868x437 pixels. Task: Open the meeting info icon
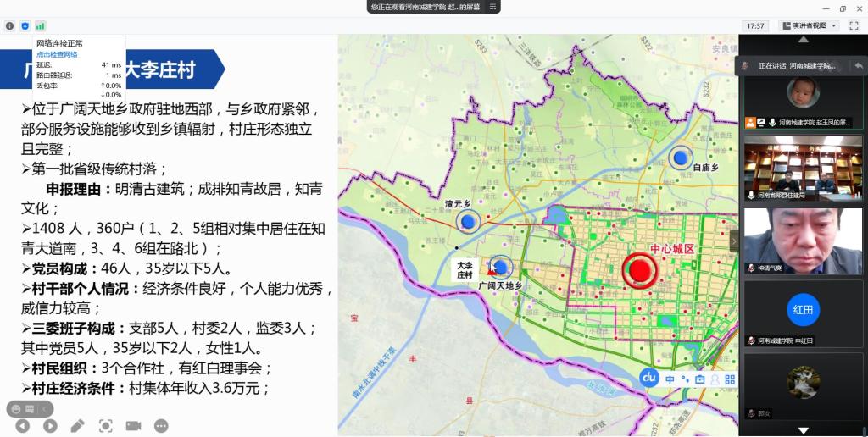tap(10, 26)
